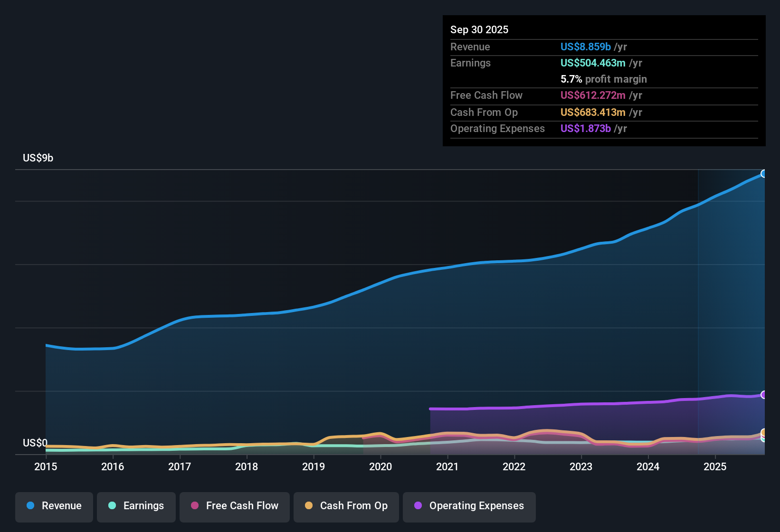Click the US$612.272m free cash flow value
Screen dimensions: 780x532
[x=593, y=95]
